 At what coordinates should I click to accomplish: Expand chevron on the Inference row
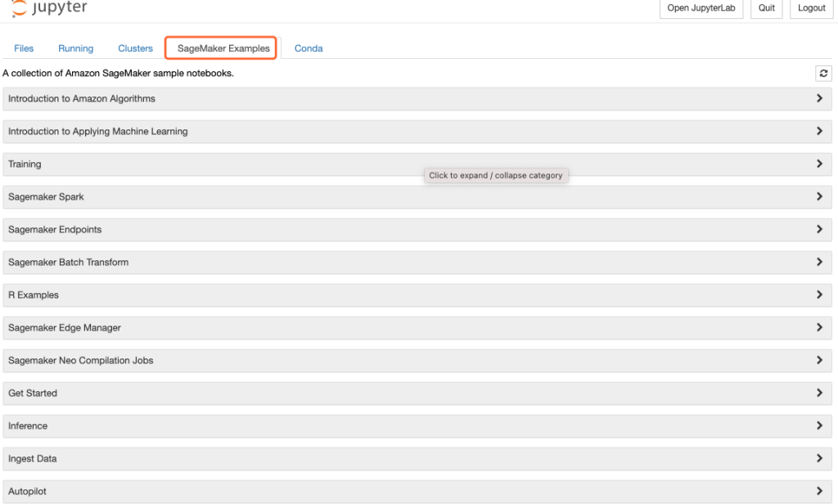[819, 425]
